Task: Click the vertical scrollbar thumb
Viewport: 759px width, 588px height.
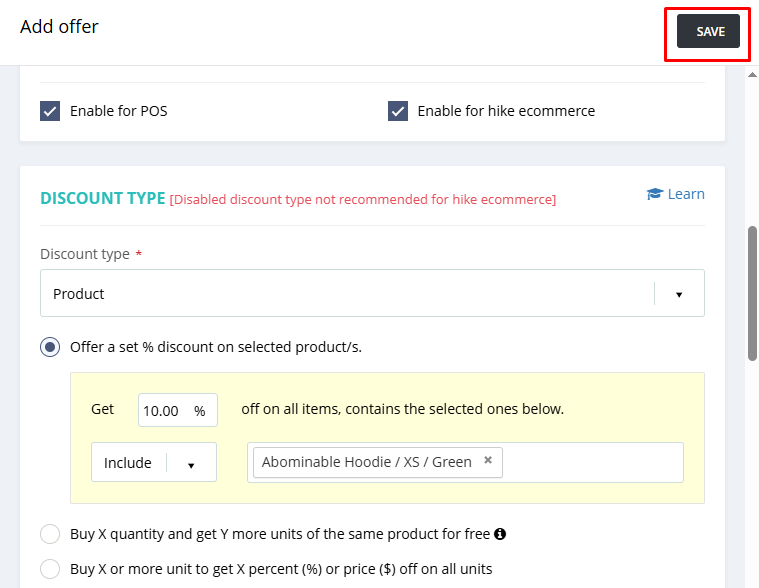Action: [752, 292]
